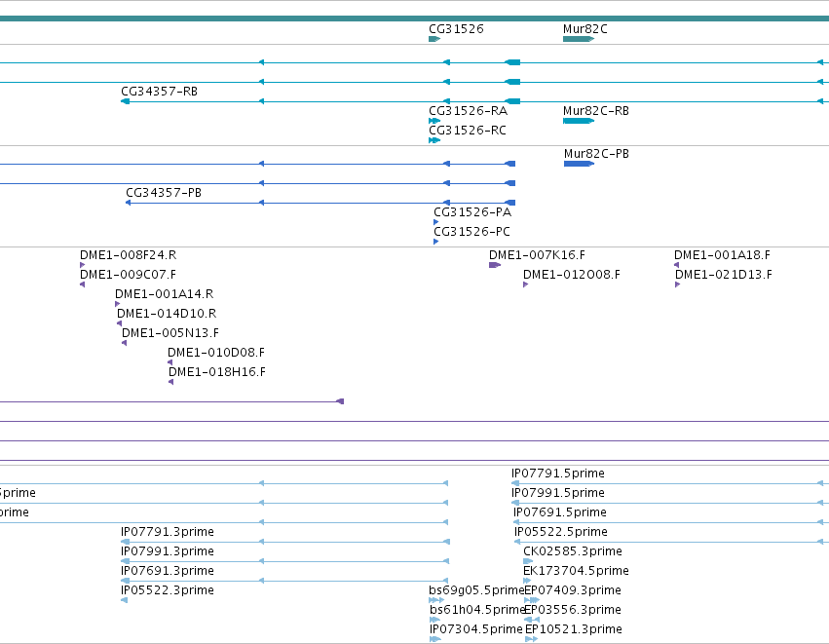
Task: Select the CG34357-PB protein label
Action: (164, 193)
